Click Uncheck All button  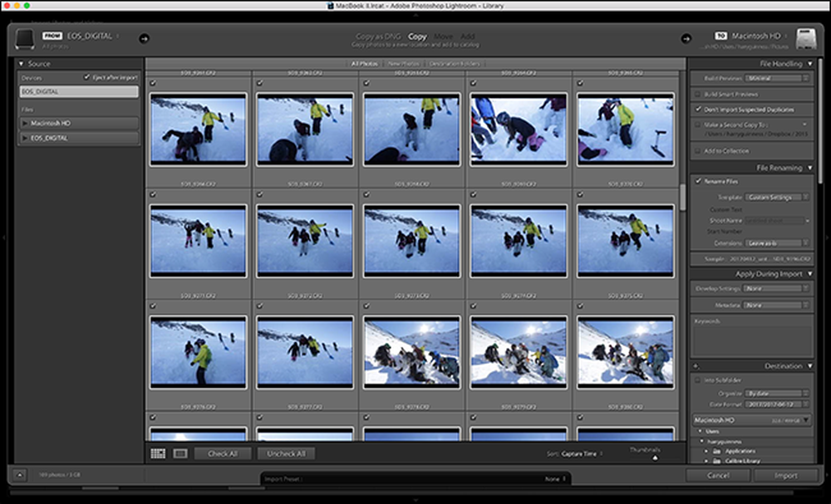286,453
